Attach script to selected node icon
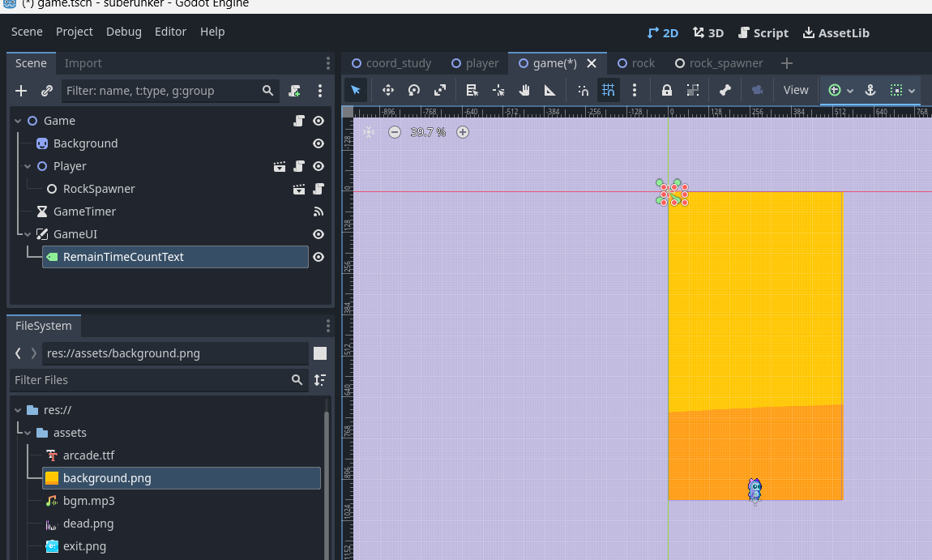932x560 pixels. pyautogui.click(x=294, y=91)
